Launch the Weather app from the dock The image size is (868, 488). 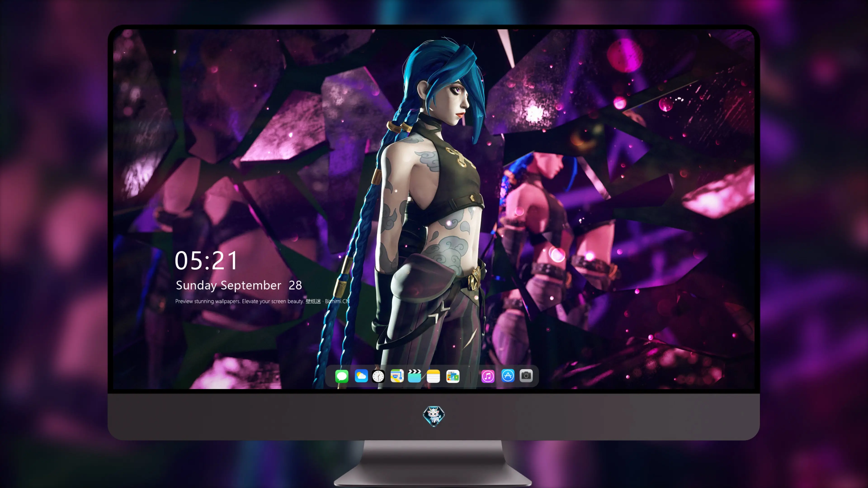[x=361, y=376]
